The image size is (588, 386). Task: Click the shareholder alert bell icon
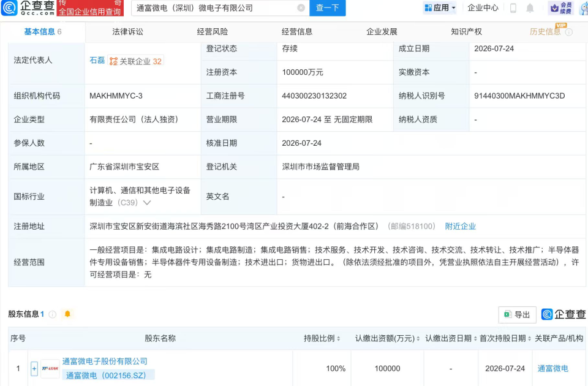(67, 314)
